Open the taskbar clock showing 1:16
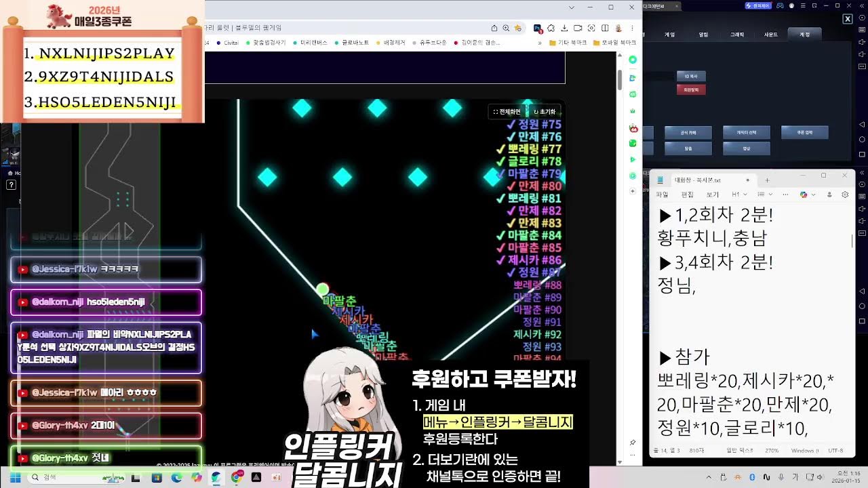The image size is (868, 488). [x=846, y=477]
